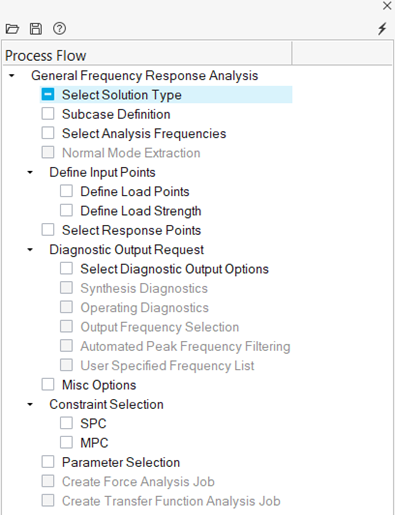Collapse the Define Input Points group
395x515 pixels.
point(30,172)
